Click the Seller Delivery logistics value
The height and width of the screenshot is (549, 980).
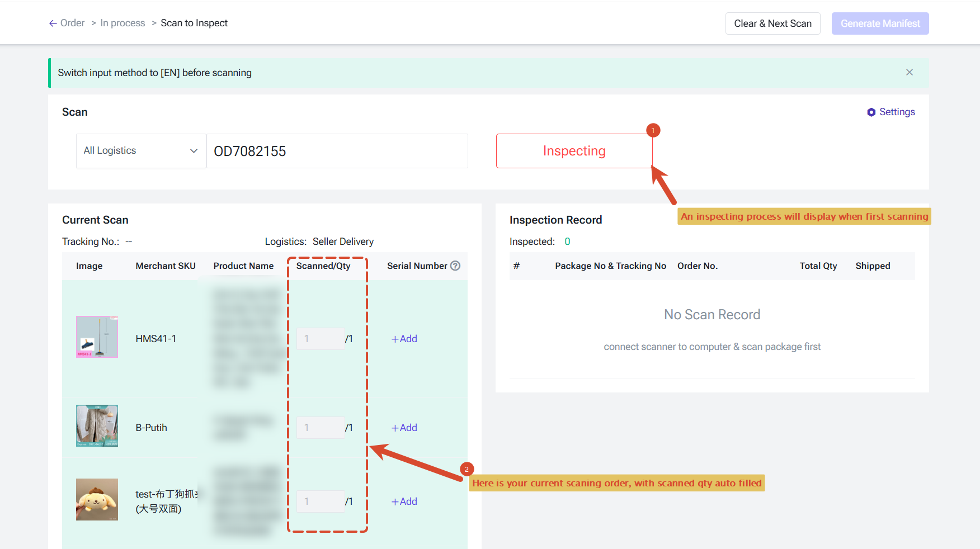343,242
